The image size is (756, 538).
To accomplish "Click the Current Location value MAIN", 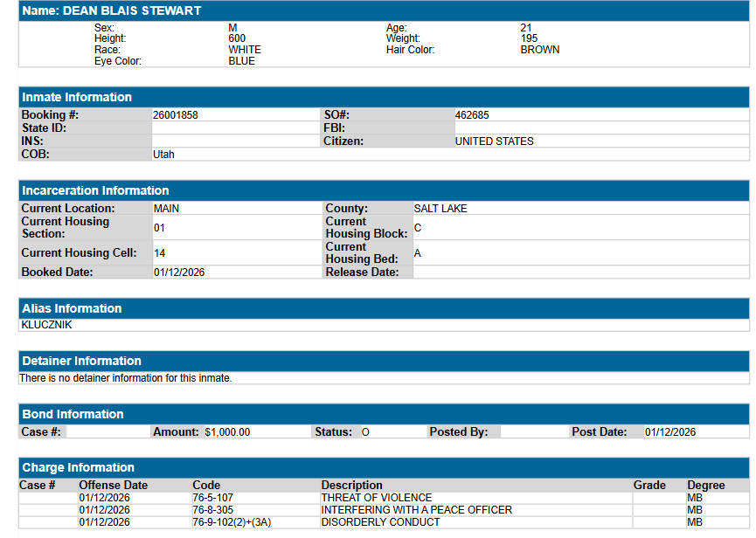I will click(167, 209).
